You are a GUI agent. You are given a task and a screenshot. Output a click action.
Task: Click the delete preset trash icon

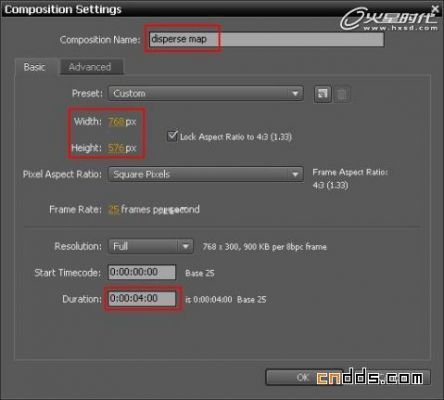tap(342, 94)
